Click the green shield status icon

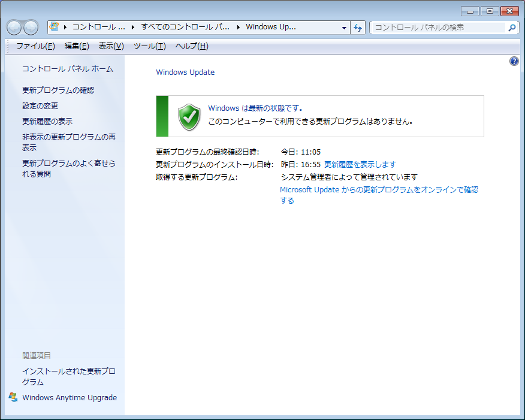pos(189,116)
